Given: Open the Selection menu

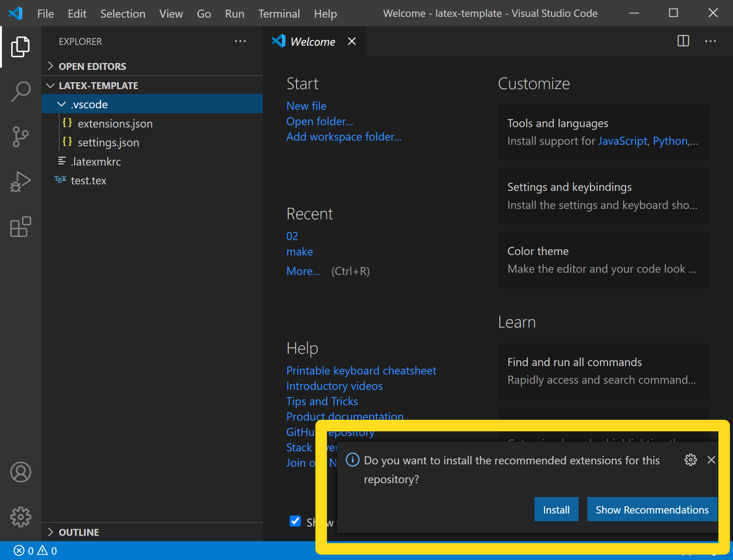Looking at the screenshot, I should (123, 13).
